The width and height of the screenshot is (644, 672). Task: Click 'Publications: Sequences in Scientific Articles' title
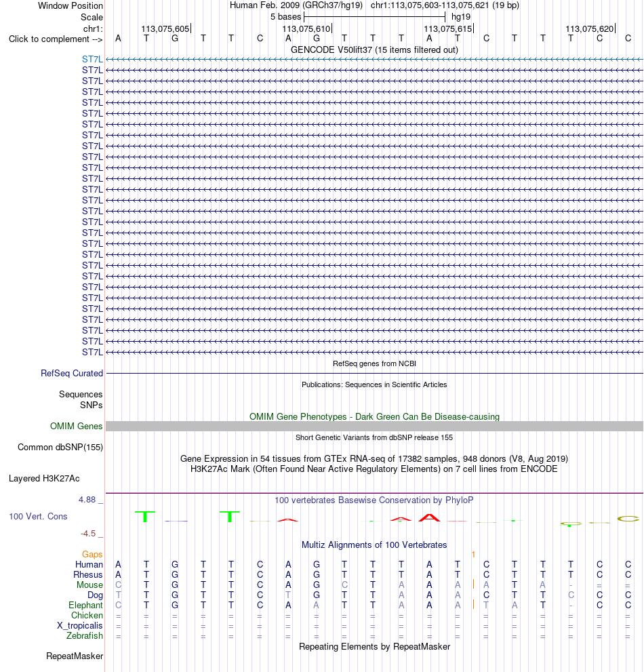[x=374, y=384]
